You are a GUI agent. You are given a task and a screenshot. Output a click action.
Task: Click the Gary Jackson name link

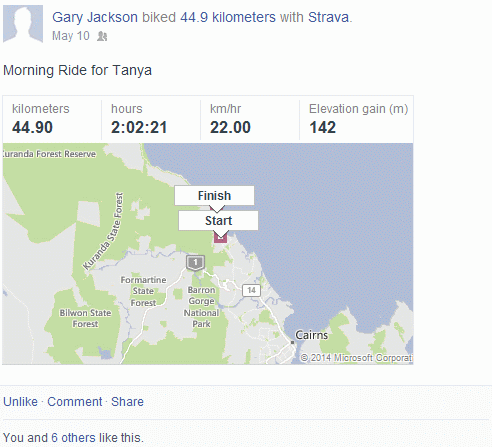95,17
